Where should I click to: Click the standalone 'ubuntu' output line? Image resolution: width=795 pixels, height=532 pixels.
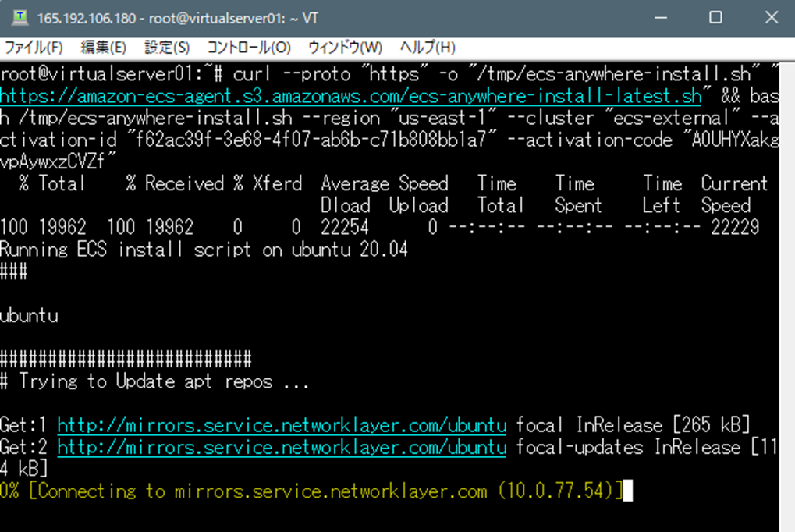(x=30, y=315)
